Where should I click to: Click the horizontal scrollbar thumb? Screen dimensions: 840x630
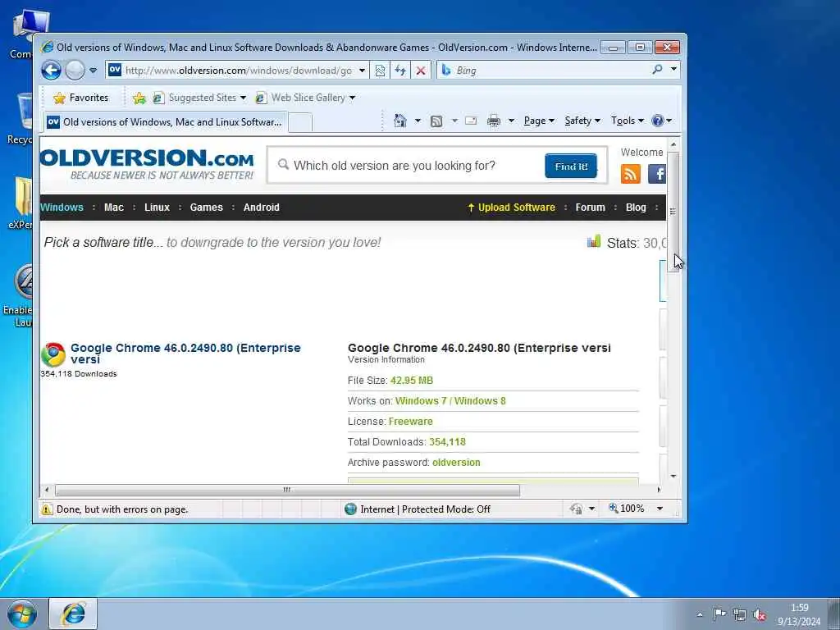click(x=287, y=490)
